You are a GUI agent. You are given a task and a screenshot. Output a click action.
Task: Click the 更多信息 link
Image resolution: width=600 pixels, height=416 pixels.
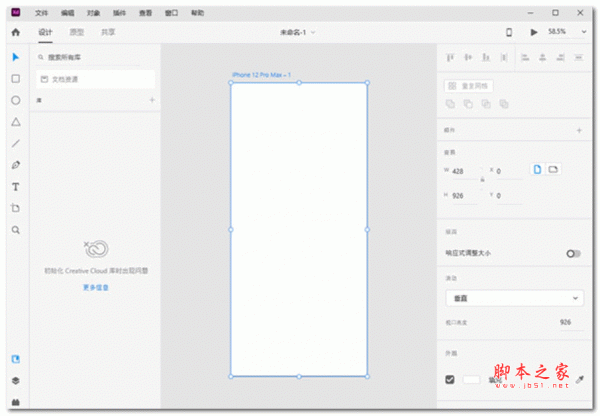pos(96,287)
